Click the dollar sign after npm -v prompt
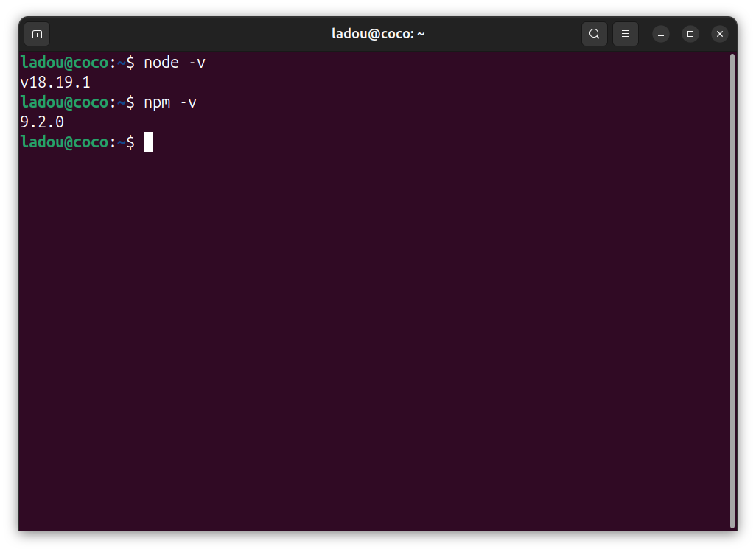756x552 pixels. tap(130, 102)
